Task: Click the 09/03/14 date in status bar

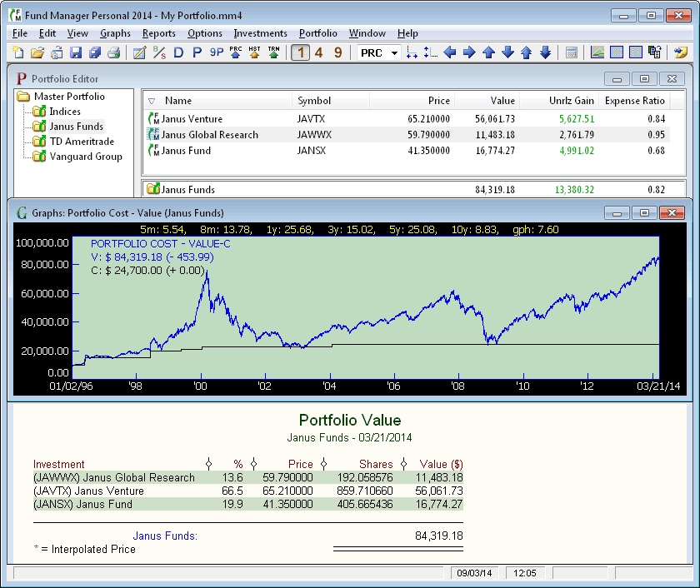Action: click(x=474, y=573)
